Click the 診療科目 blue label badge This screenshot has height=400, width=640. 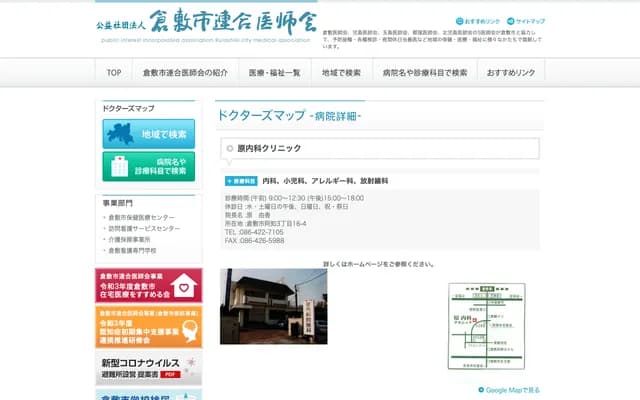tap(241, 181)
